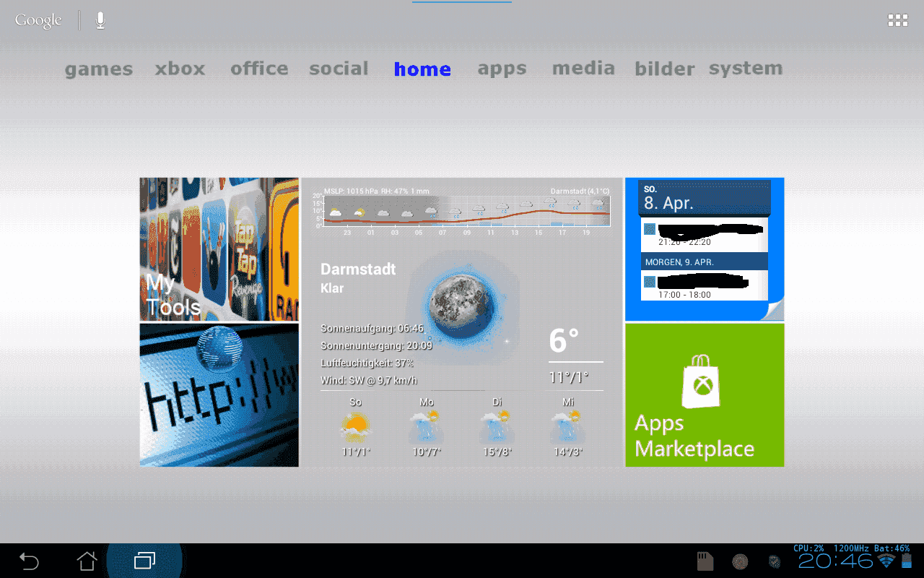The image size is (924, 578).
Task: Select the home page label
Action: click(x=422, y=69)
